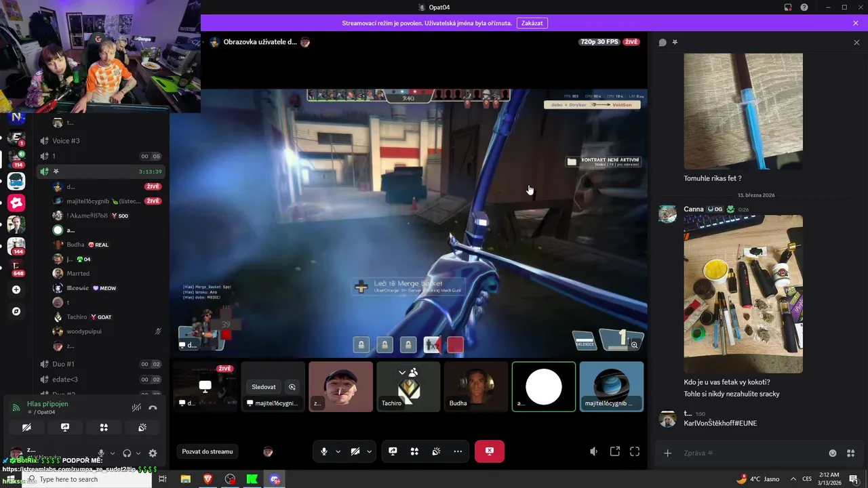This screenshot has height=488, width=868.
Task: Select the Budha participant tile
Action: [476, 386]
